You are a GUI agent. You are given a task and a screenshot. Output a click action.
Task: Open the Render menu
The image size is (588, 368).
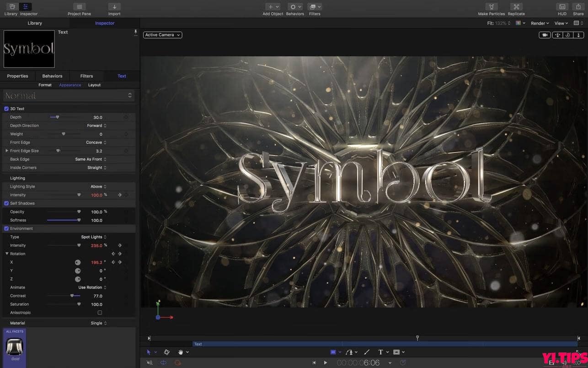[x=540, y=23]
